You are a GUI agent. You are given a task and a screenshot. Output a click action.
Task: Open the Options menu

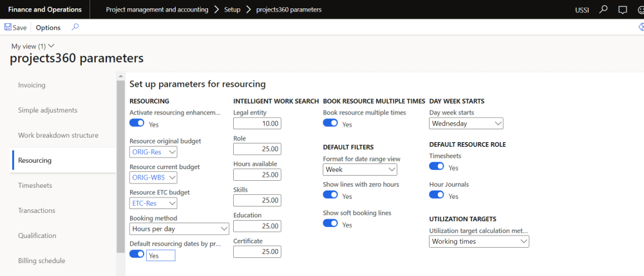(x=48, y=28)
